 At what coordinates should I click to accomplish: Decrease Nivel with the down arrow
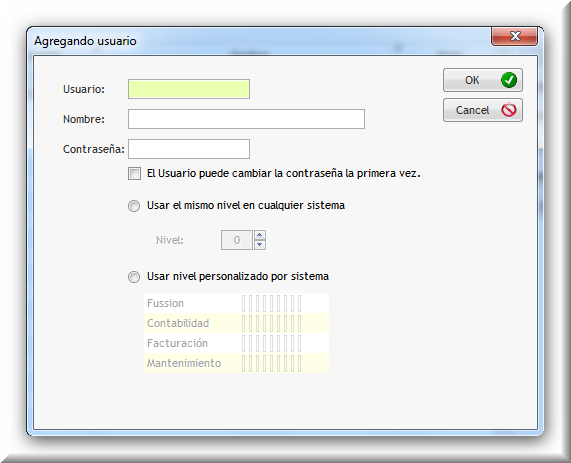click(x=260, y=245)
